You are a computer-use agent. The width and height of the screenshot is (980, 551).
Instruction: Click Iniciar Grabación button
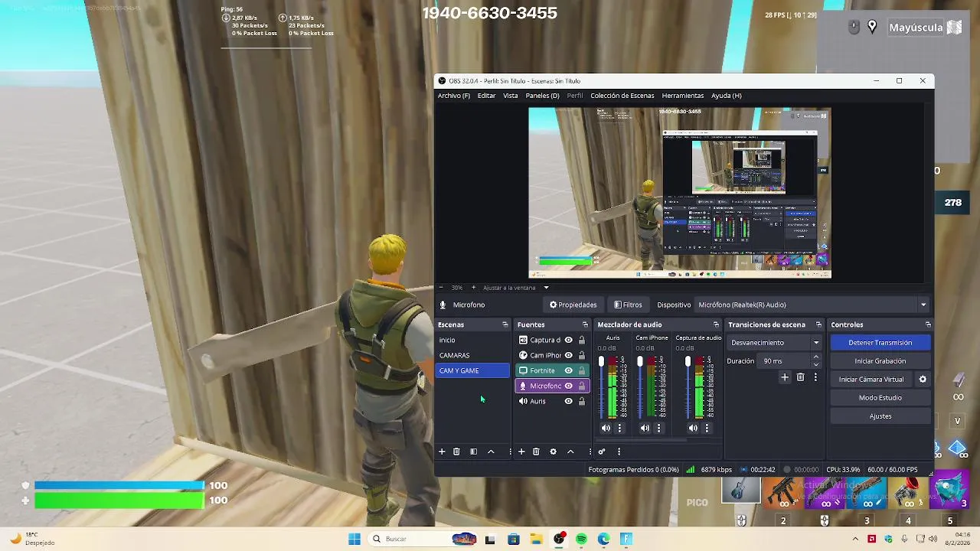tap(880, 361)
